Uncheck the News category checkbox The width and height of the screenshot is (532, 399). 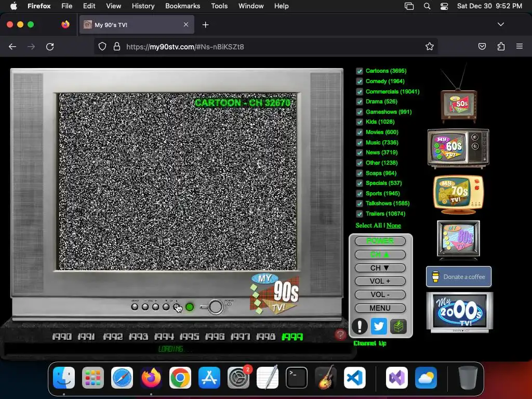[360, 153]
